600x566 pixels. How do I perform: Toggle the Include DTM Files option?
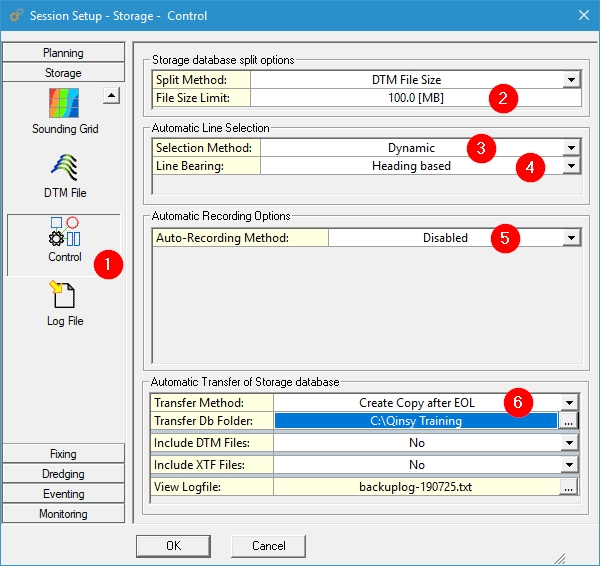(x=570, y=443)
